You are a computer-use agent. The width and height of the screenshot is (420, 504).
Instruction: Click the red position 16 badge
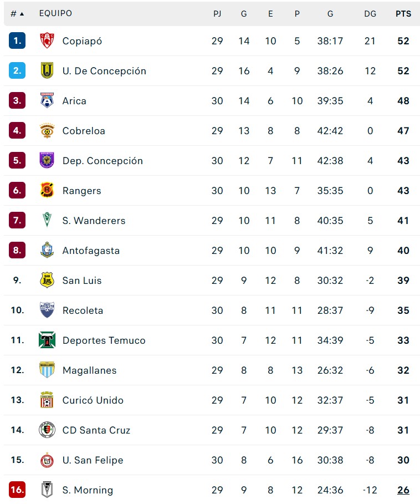17,490
